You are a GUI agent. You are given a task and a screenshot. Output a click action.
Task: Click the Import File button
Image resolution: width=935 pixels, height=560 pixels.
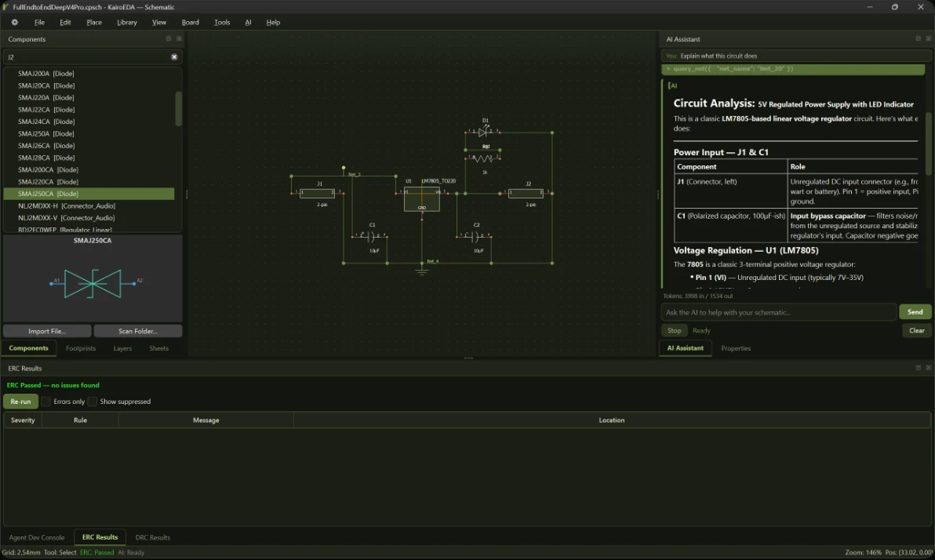[x=47, y=331]
